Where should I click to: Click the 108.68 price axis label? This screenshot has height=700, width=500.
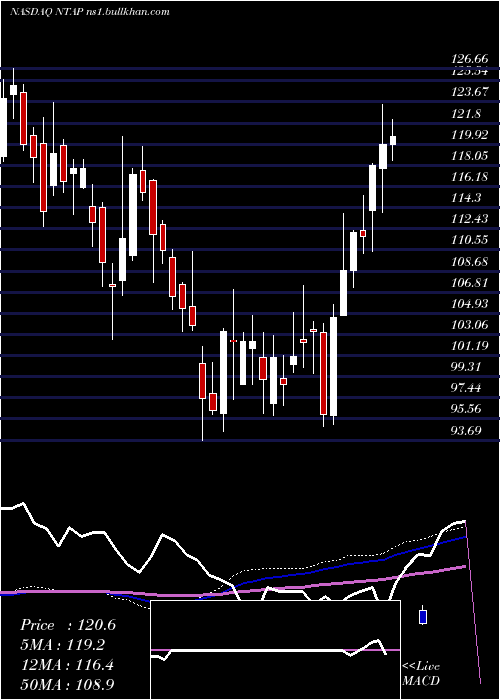click(x=469, y=261)
